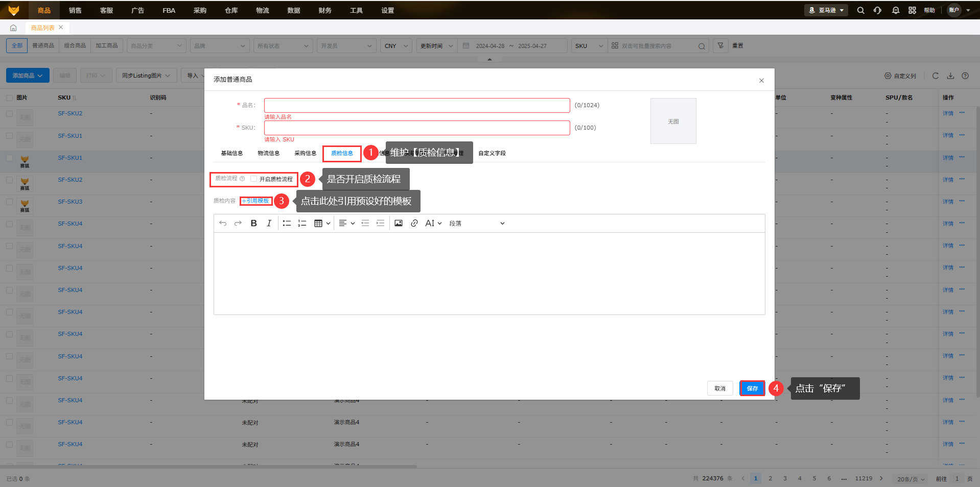Click the refresh icon above the table
Image resolution: width=980 pixels, height=487 pixels.
[936, 76]
